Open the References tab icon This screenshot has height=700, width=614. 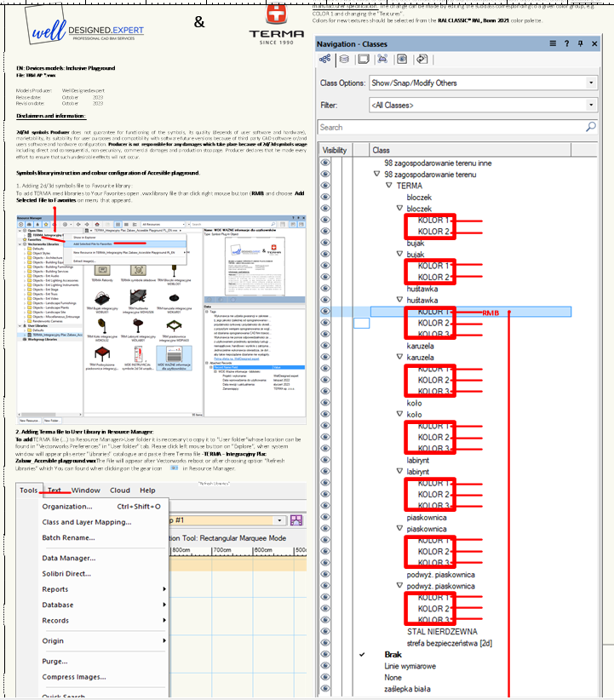pyautogui.click(x=422, y=60)
